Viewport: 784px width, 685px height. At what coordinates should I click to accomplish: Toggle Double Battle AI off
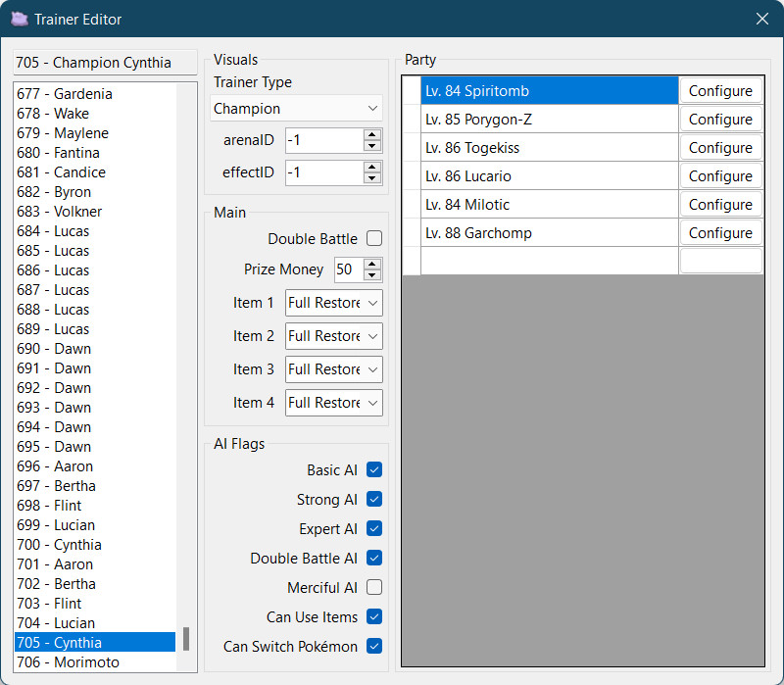point(373,558)
